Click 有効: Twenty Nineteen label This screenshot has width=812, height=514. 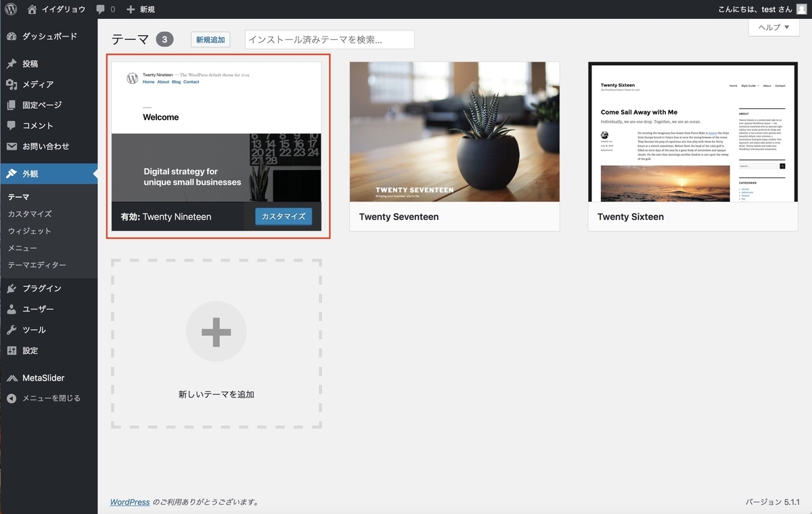click(x=166, y=217)
